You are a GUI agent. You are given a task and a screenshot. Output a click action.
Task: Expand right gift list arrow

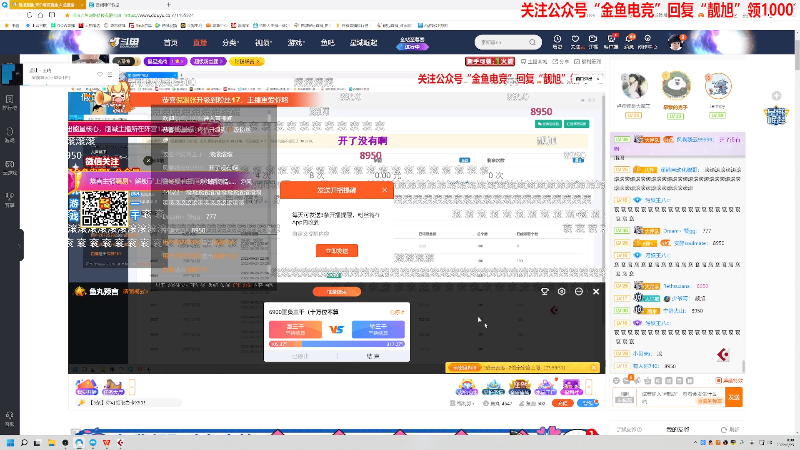point(588,387)
